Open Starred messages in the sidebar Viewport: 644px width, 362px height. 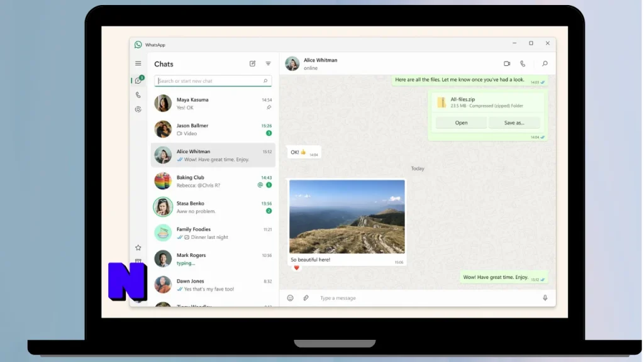pyautogui.click(x=138, y=248)
